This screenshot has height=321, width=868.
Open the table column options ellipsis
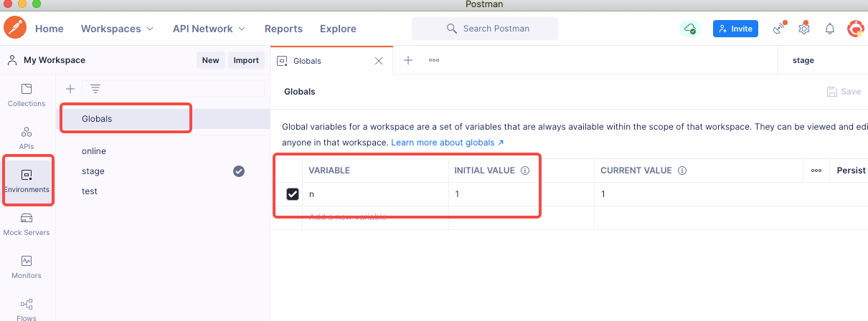click(816, 171)
